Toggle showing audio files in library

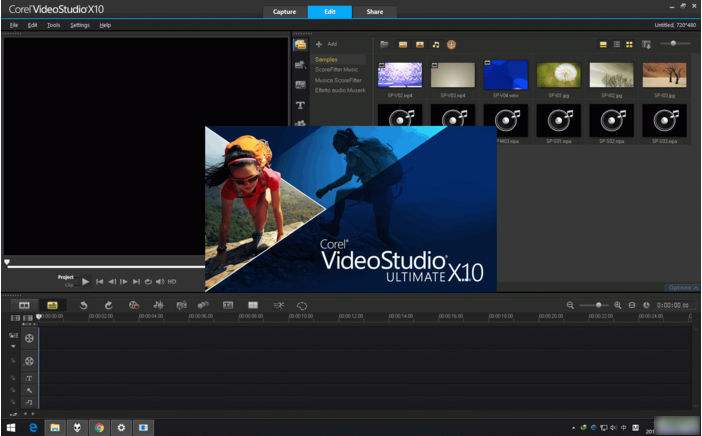436,44
